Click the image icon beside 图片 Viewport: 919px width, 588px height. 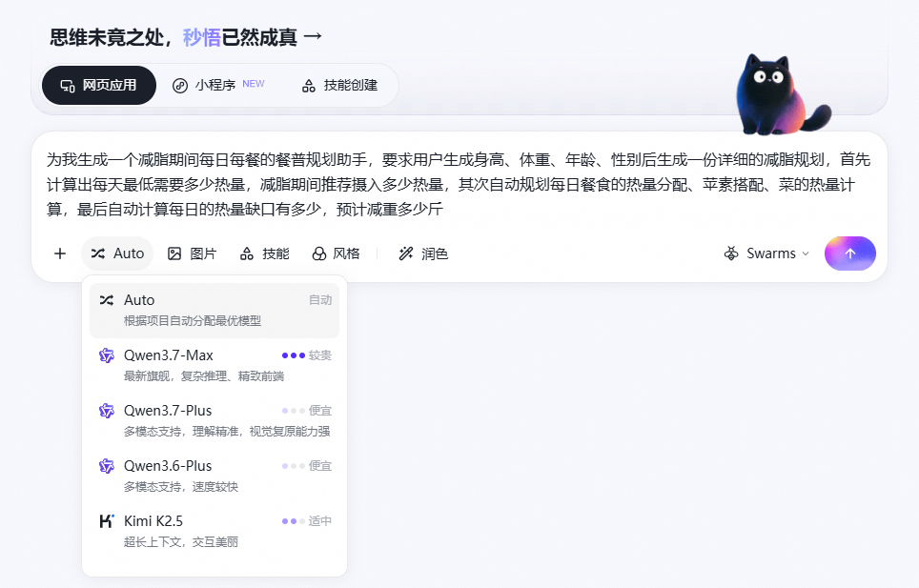click(x=174, y=253)
